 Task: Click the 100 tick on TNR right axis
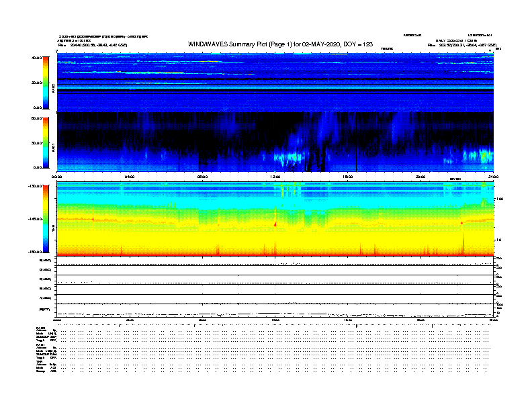point(500,199)
